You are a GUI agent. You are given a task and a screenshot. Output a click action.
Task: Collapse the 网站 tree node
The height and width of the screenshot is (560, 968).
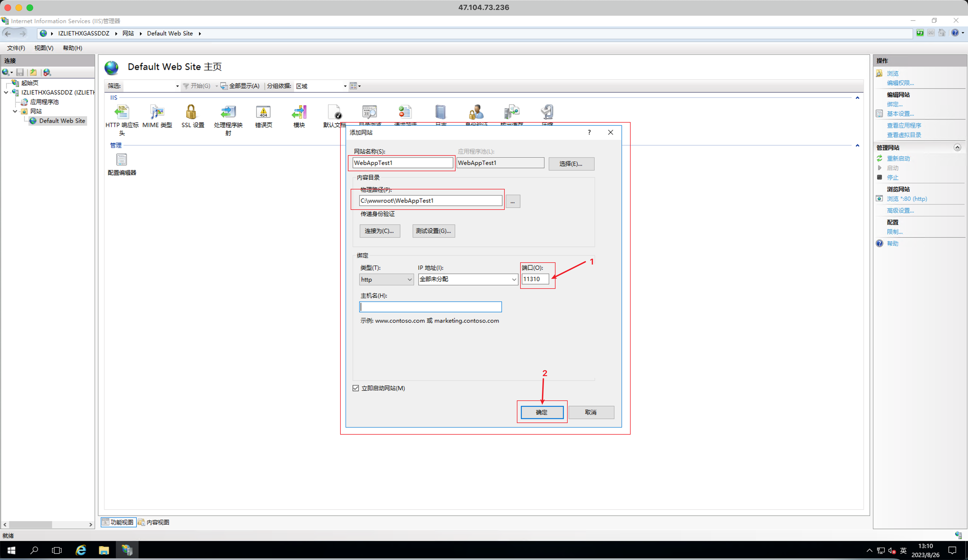(15, 111)
